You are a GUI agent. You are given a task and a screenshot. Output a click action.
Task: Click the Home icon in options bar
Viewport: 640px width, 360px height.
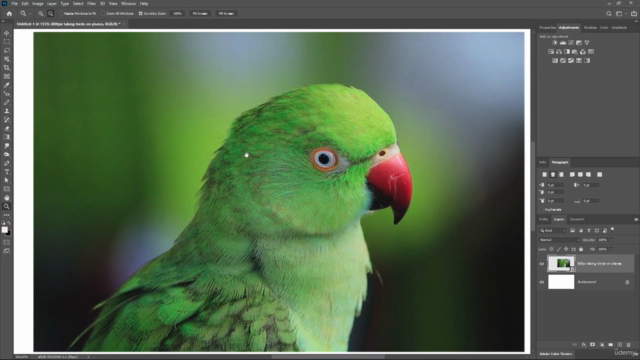pyautogui.click(x=9, y=13)
